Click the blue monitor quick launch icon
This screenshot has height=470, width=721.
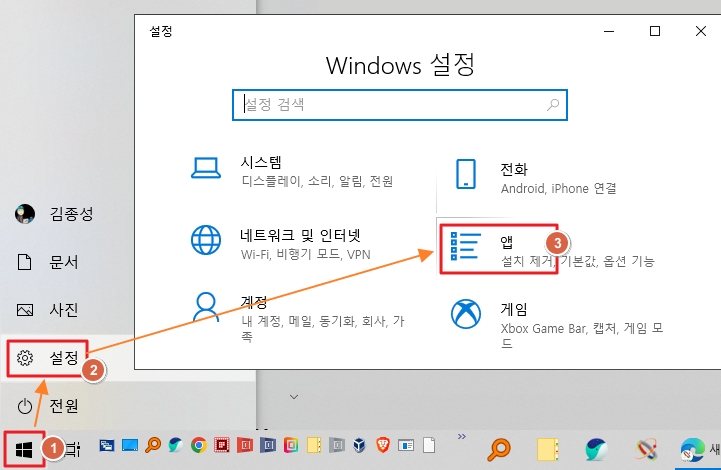130,445
